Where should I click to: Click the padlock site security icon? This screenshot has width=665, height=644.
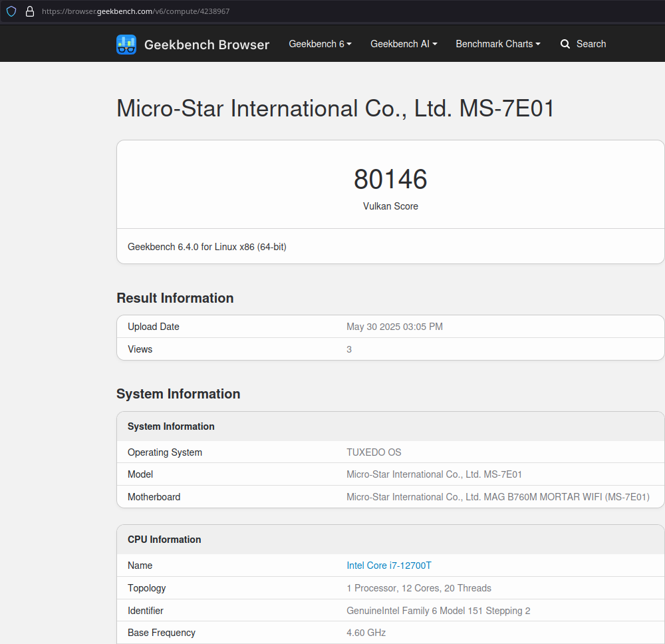[x=30, y=11]
